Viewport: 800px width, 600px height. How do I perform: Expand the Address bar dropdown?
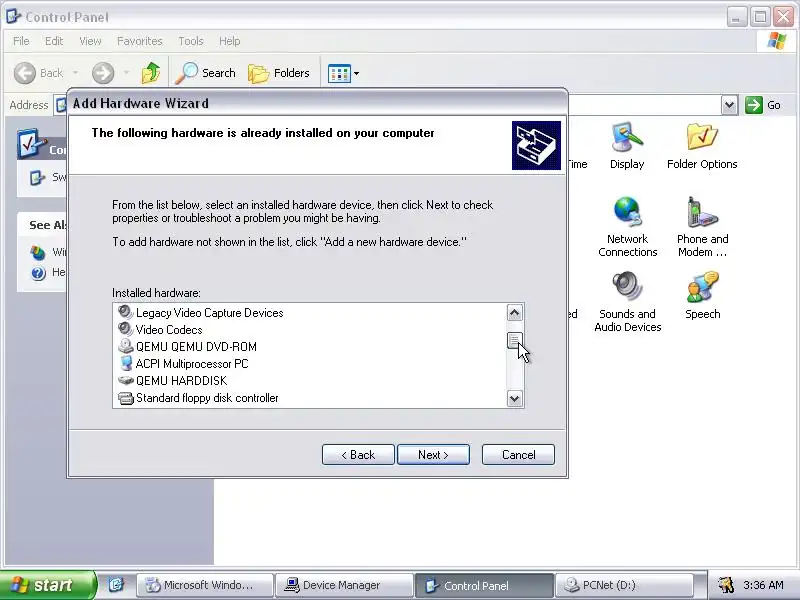coord(730,105)
